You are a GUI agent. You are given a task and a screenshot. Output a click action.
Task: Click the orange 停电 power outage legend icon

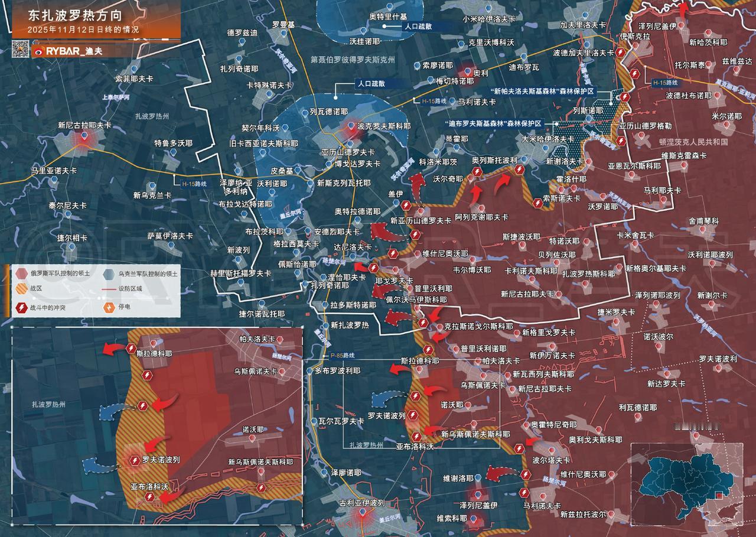pos(110,307)
